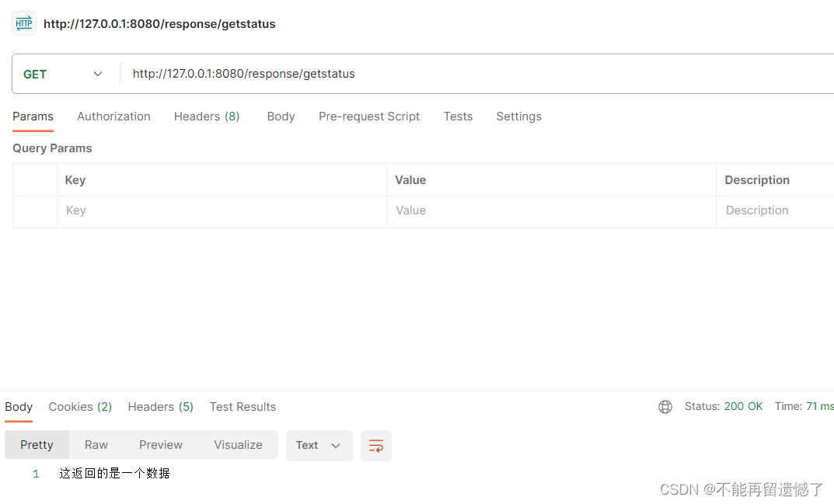
Task: Click the Key placeholder input cell
Action: [222, 210]
